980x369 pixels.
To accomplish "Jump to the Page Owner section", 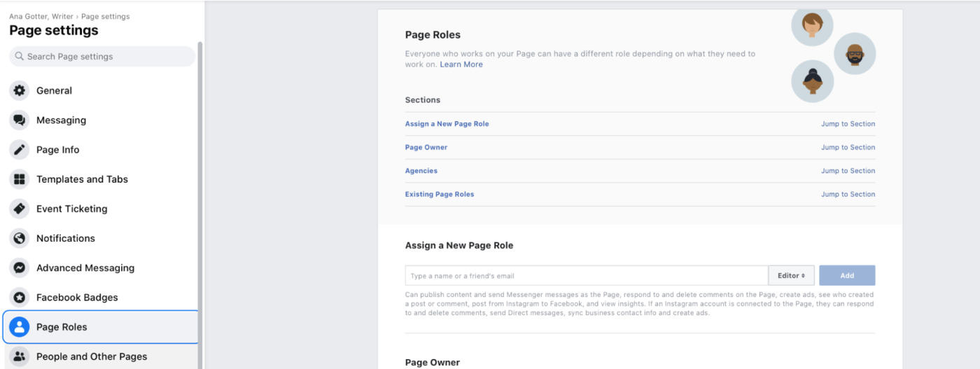I will (848, 148).
